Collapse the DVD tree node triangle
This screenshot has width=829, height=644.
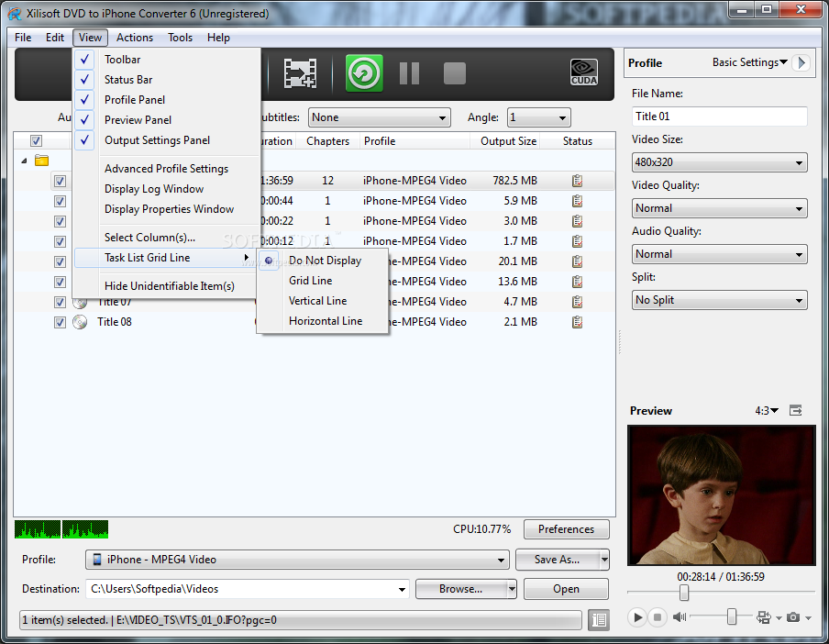24,161
